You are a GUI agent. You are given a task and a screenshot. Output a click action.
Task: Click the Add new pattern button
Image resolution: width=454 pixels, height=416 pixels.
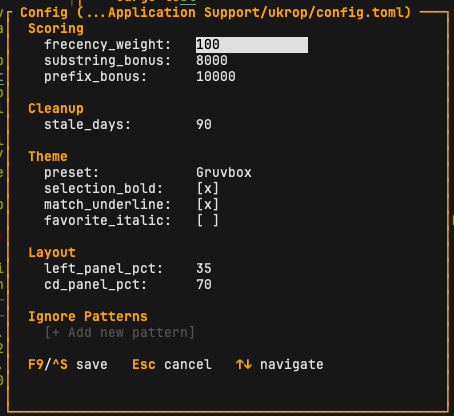[120, 333]
